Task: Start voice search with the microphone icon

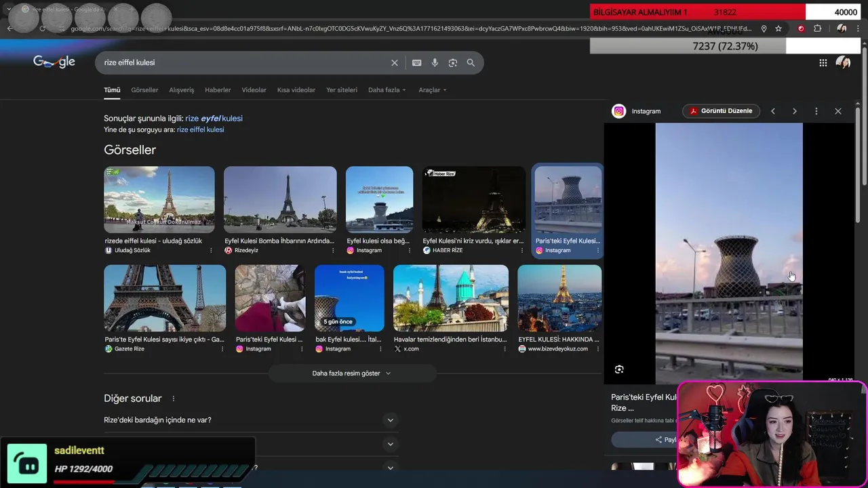Action: (435, 62)
